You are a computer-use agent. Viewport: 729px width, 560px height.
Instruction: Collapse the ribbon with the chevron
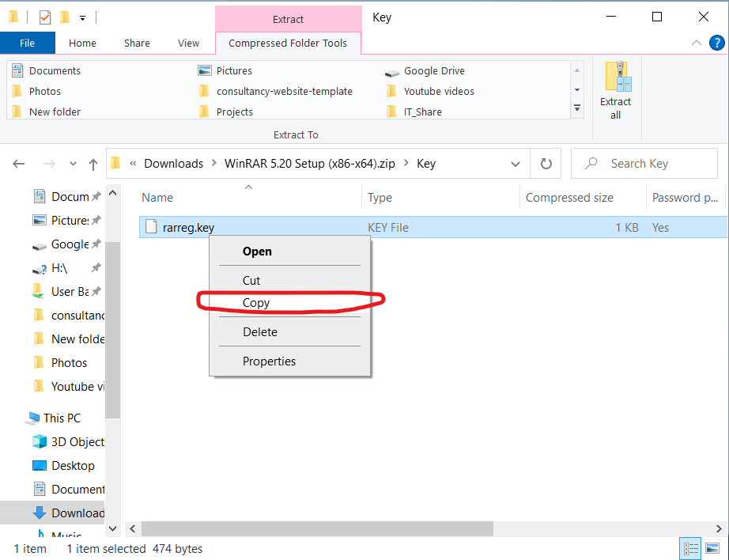pos(696,43)
